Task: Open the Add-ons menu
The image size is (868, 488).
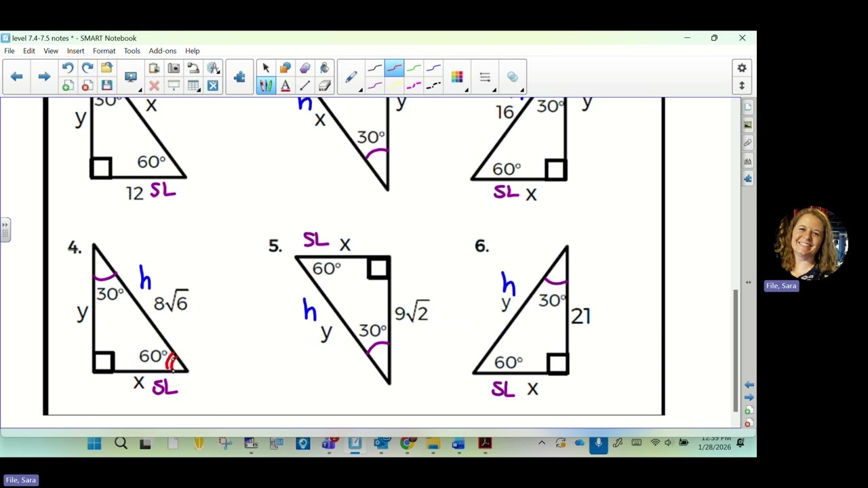Action: (x=163, y=51)
